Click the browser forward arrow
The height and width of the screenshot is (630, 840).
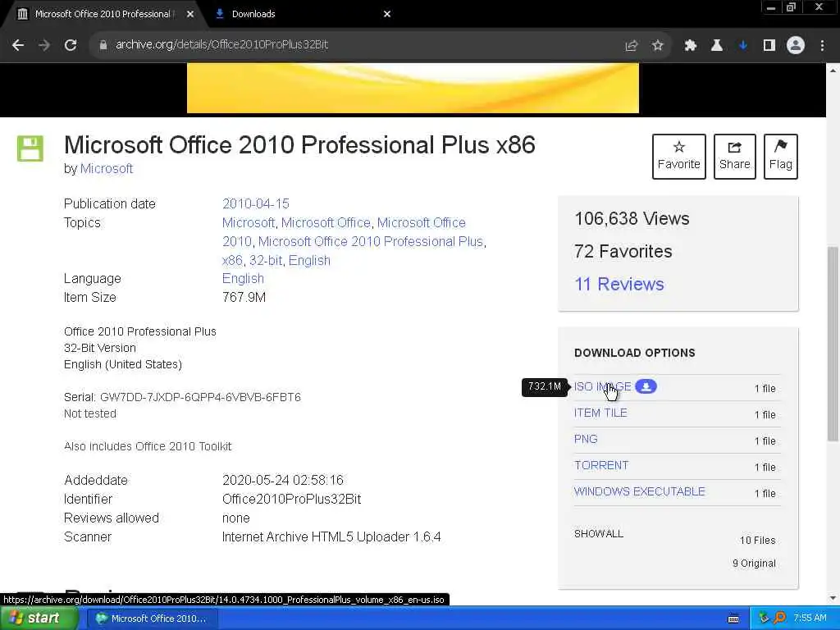click(x=44, y=45)
